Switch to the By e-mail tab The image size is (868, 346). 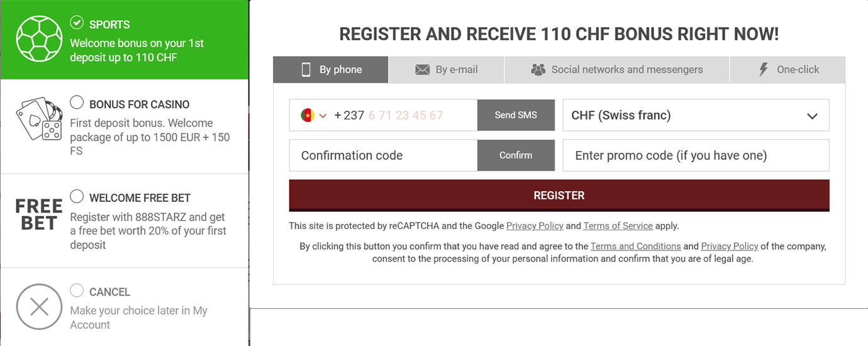447,70
